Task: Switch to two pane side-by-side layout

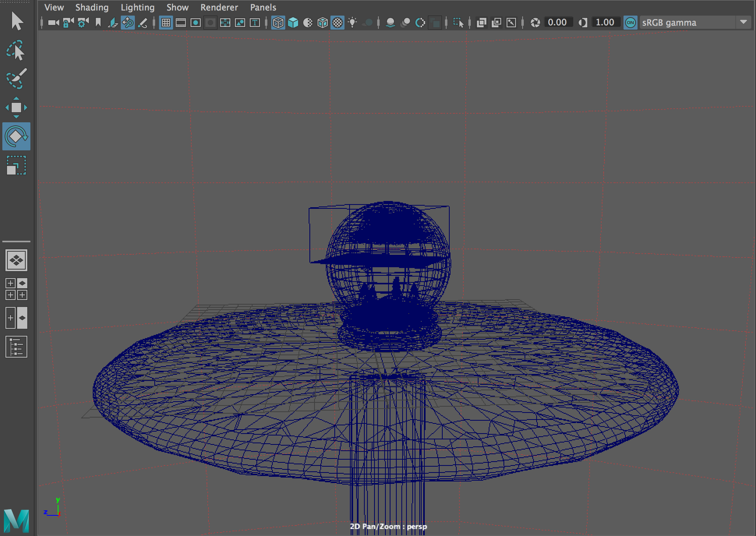Action: [x=16, y=318]
